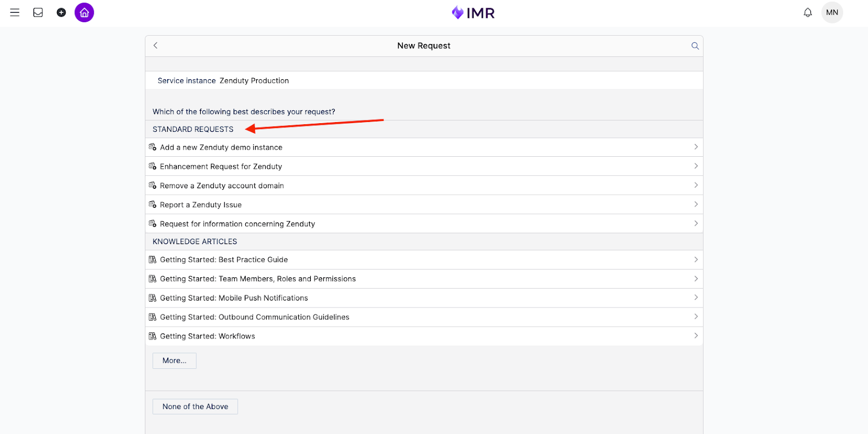Click book icon beside Best Practice Guide
The image size is (868, 434).
(x=152, y=260)
